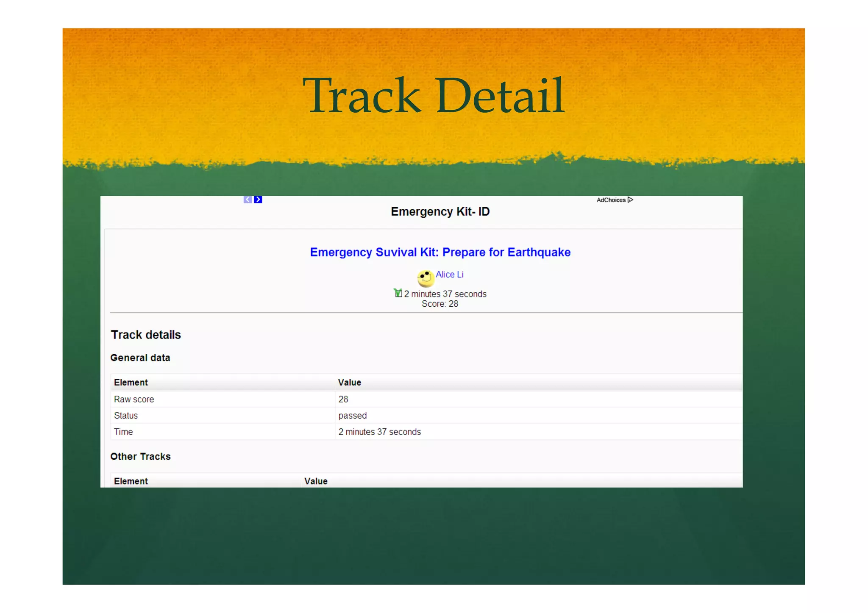Click the Raw score row label
868x613 pixels.
click(x=134, y=399)
